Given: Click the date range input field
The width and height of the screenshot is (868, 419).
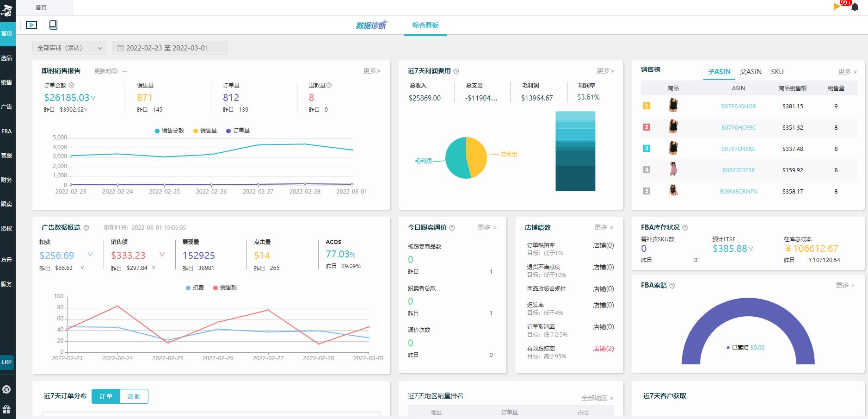Looking at the screenshot, I should coord(169,48).
